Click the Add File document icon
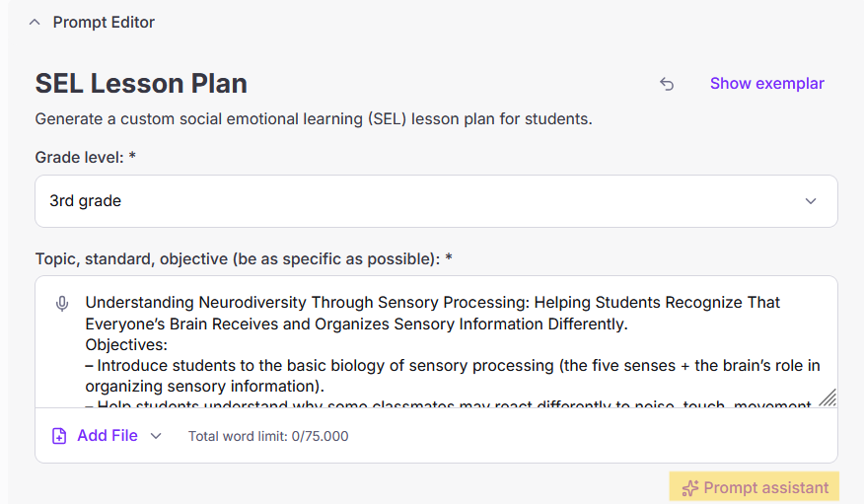864x504 pixels. [60, 436]
